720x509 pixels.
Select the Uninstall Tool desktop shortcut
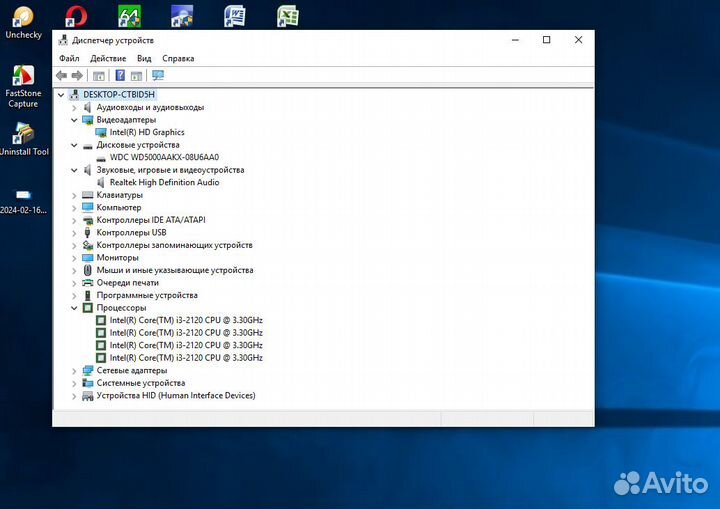(x=24, y=139)
